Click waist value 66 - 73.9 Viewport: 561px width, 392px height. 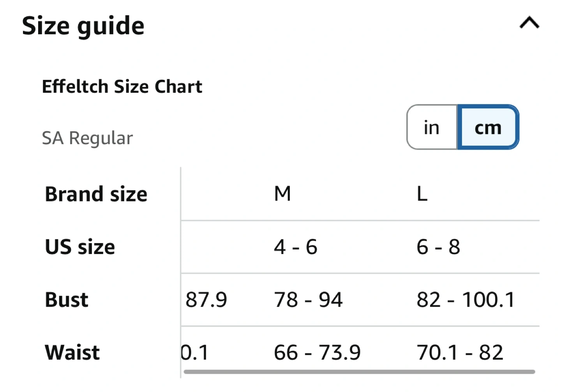click(x=317, y=352)
